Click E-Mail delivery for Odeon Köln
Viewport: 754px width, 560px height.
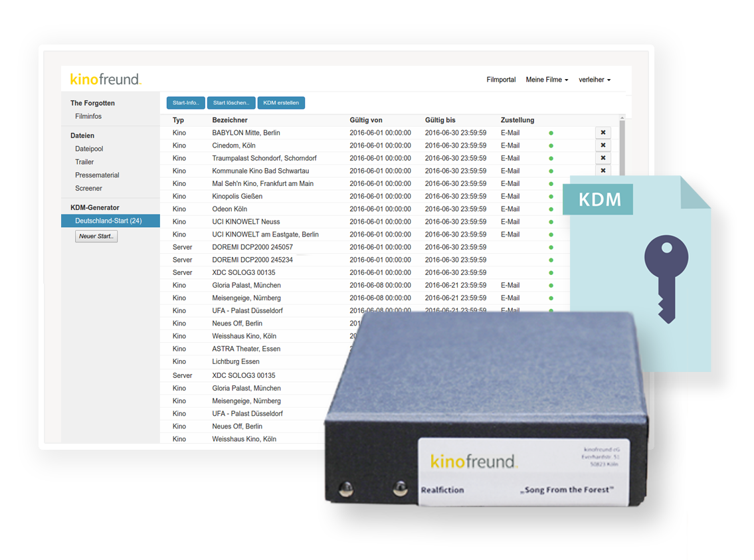click(x=510, y=209)
